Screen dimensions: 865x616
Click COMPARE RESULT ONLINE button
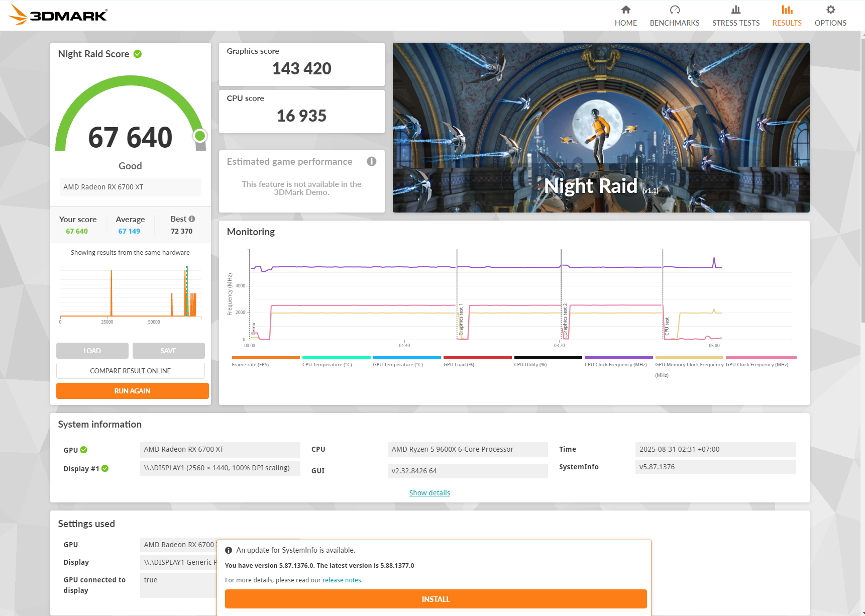(130, 371)
